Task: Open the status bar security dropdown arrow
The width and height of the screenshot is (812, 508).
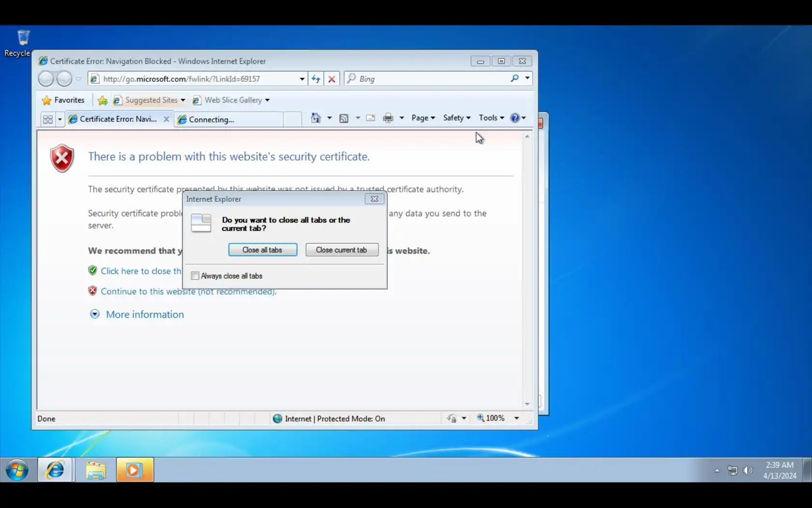Action: pos(464,418)
